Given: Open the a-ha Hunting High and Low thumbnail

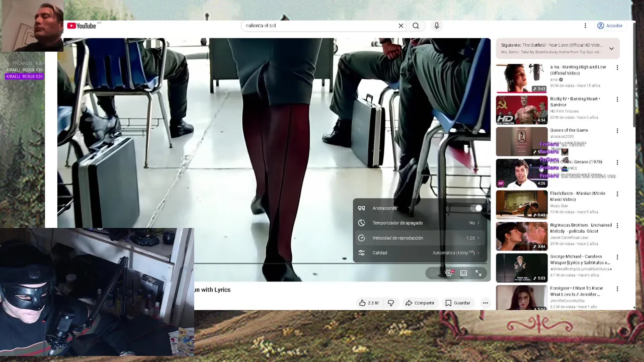Looking at the screenshot, I should click(522, 78).
